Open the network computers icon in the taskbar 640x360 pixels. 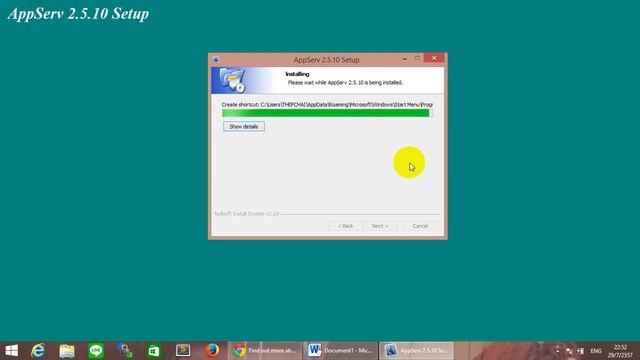[x=125, y=351]
